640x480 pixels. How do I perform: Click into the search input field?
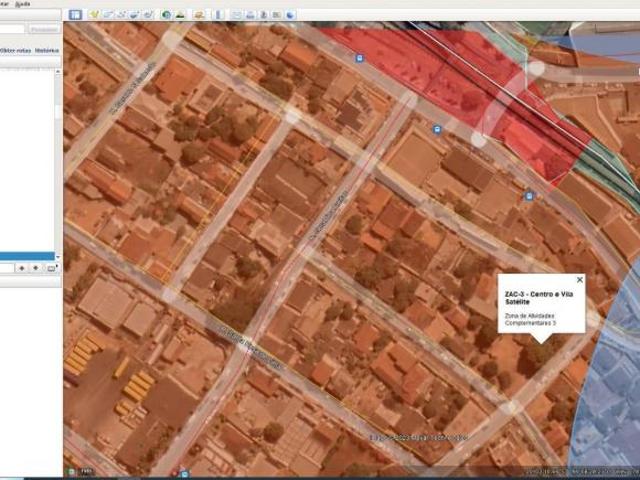tap(12, 29)
